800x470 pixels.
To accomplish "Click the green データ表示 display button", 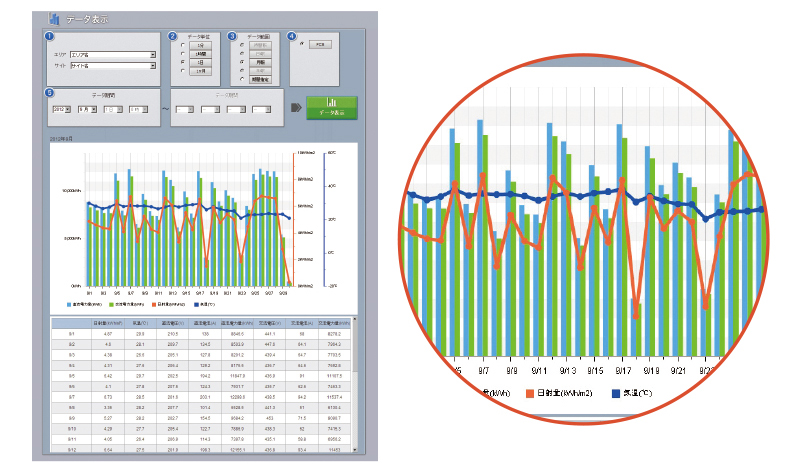I will (332, 108).
